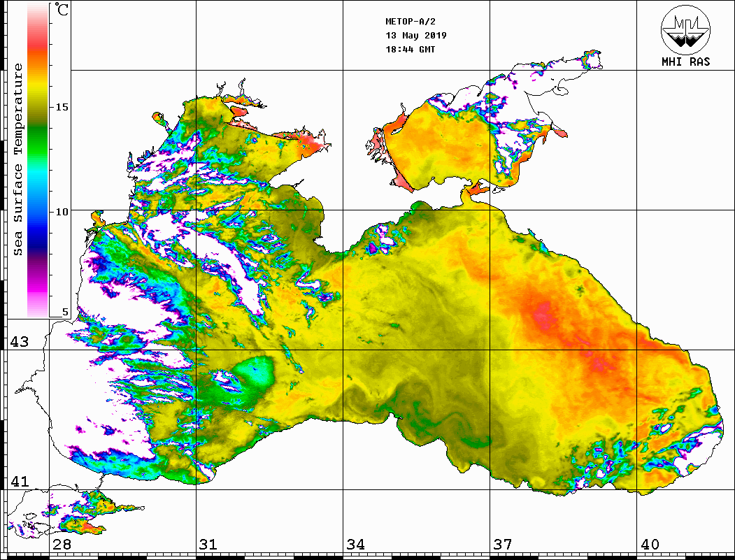This screenshot has width=735, height=560.
Task: Click longitude label '37'
Action: pos(503,544)
